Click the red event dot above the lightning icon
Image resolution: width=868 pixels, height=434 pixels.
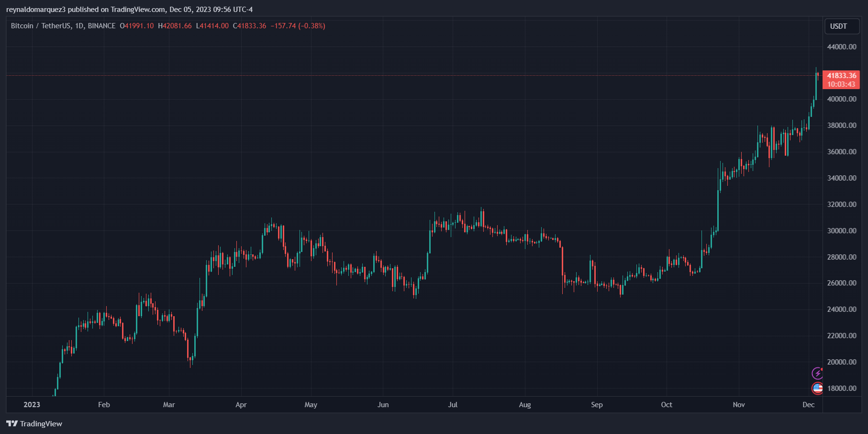tap(822, 369)
